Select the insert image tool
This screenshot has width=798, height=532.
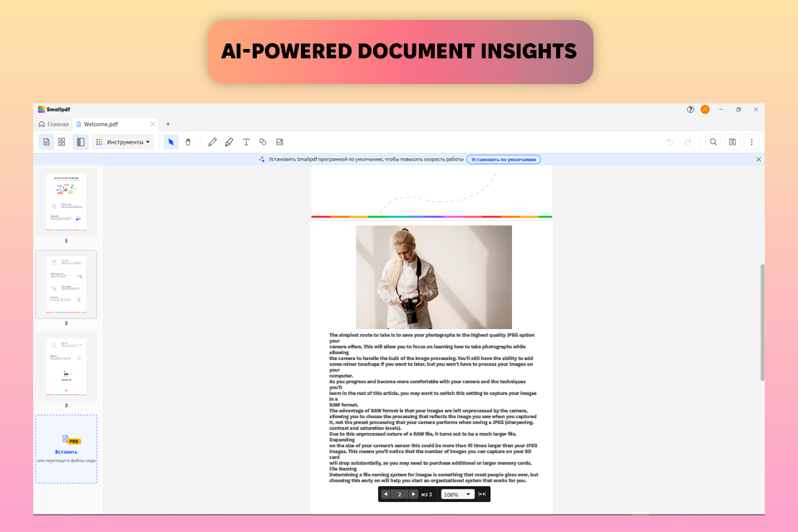(x=279, y=142)
